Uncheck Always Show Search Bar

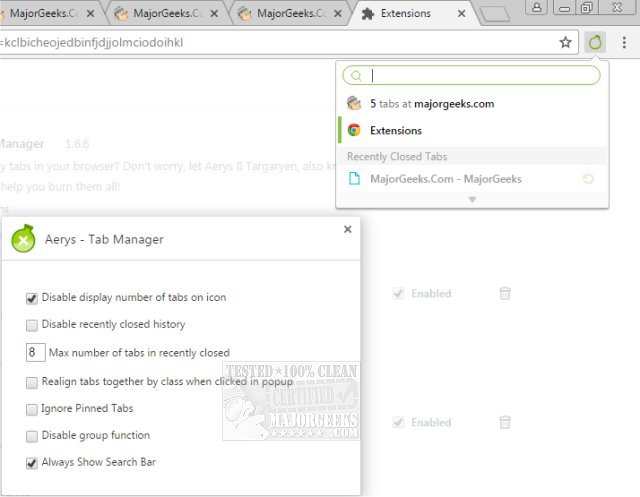[31, 463]
